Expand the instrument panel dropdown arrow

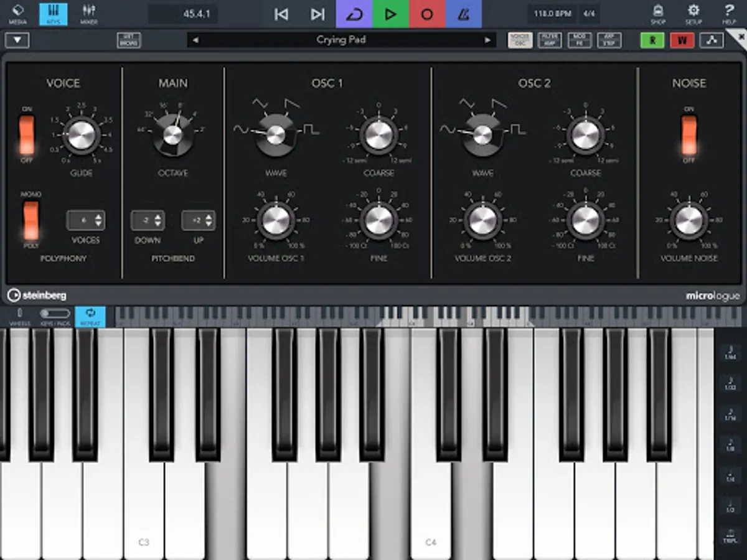pyautogui.click(x=17, y=40)
